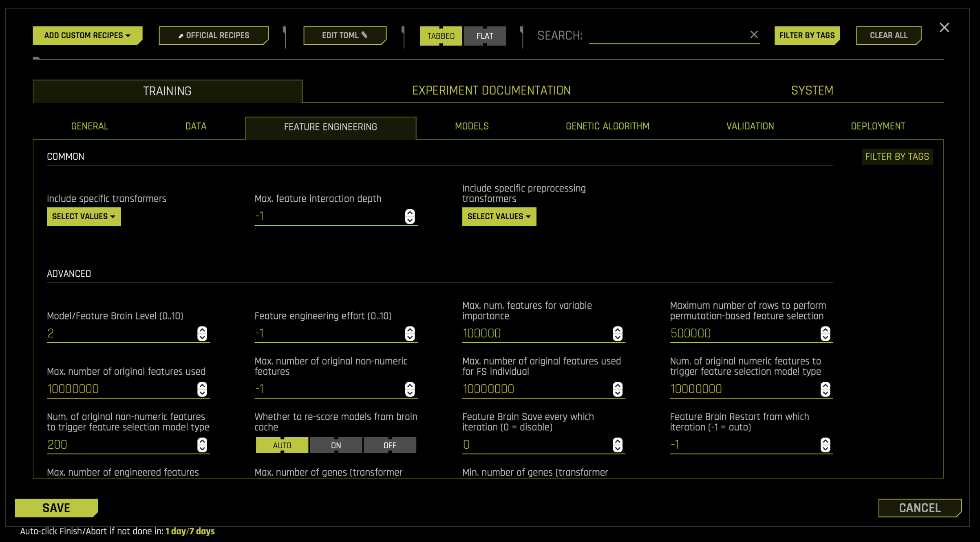Click the Save button
Viewport: 980px width, 542px height.
pos(56,508)
